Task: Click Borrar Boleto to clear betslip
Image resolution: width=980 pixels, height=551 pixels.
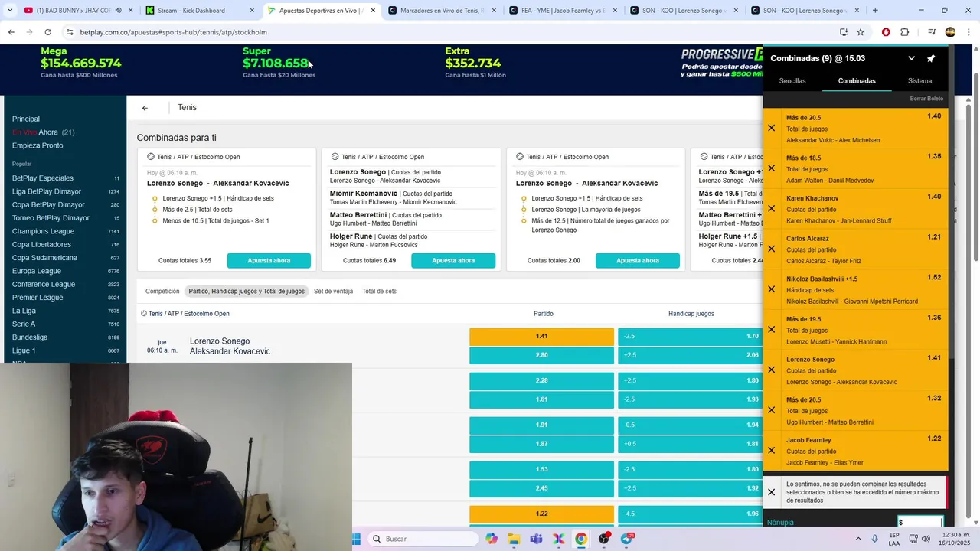Action: (x=926, y=99)
